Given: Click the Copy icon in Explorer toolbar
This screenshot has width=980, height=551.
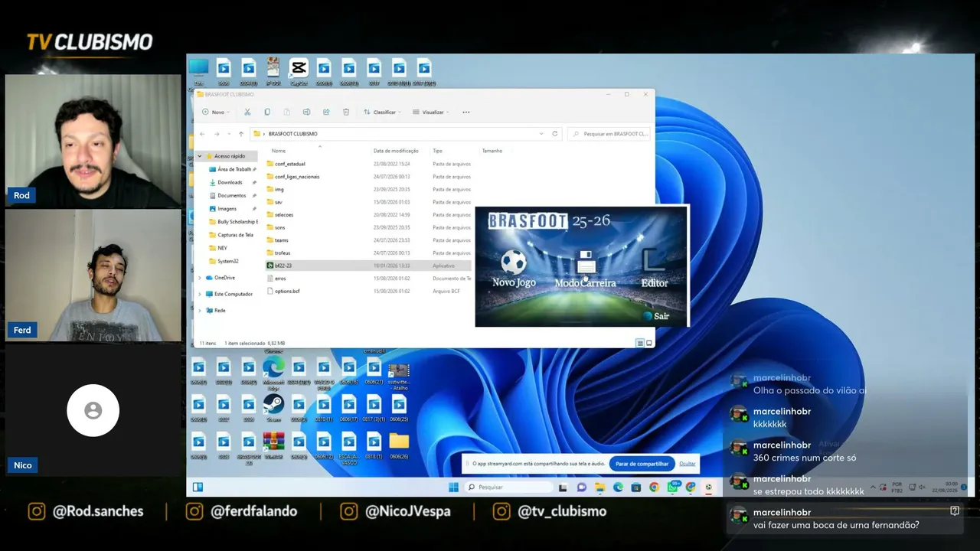Looking at the screenshot, I should [267, 112].
